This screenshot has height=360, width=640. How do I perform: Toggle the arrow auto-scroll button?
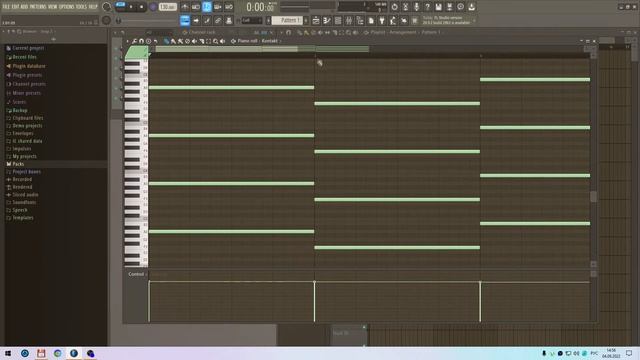pos(196,20)
